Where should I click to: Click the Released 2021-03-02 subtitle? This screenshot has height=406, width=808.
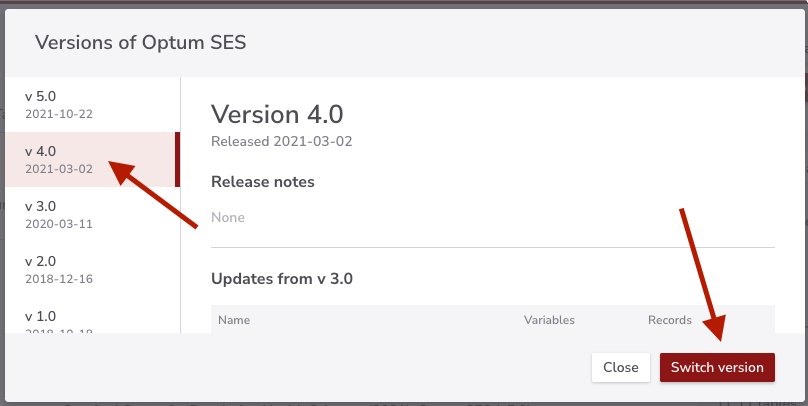281,142
